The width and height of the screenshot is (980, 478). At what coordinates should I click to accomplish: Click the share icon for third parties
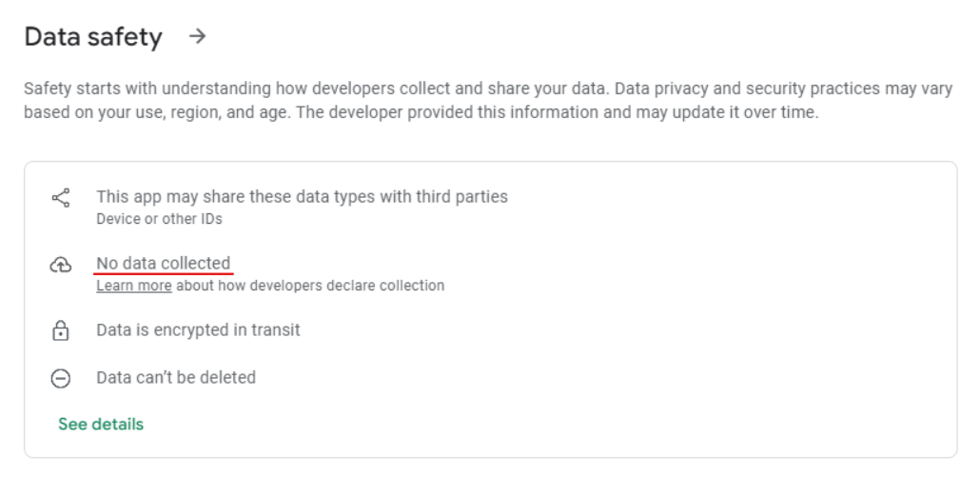click(x=61, y=198)
